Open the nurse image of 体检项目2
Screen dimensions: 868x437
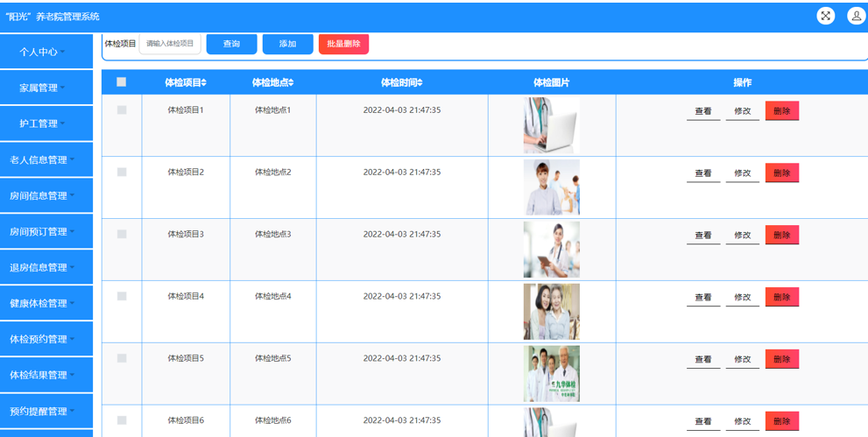(551, 187)
